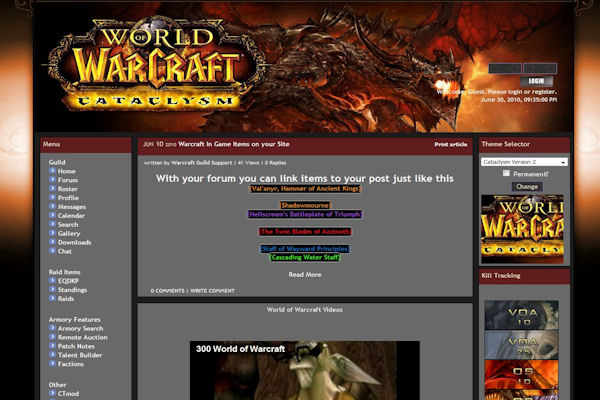Click the LOGIN button

coord(536,81)
